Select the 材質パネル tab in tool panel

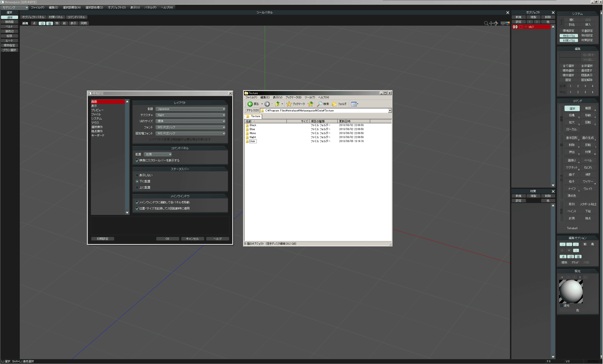click(x=56, y=17)
